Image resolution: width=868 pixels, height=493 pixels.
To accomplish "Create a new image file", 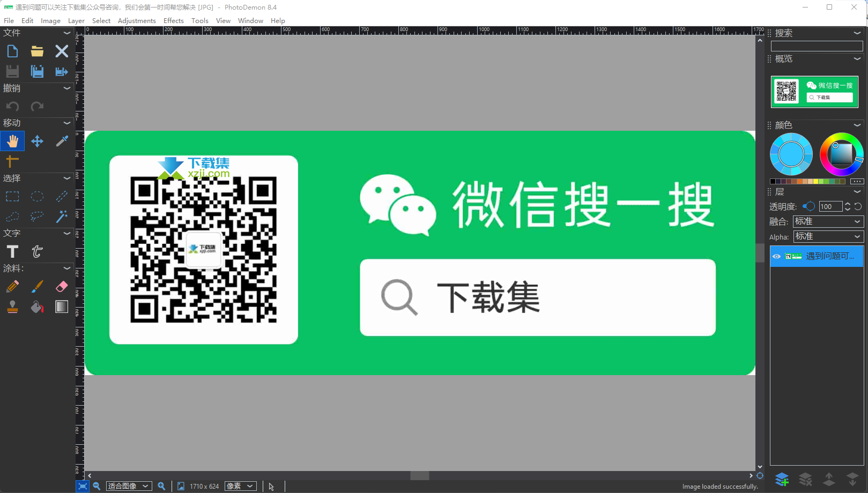I will [12, 51].
